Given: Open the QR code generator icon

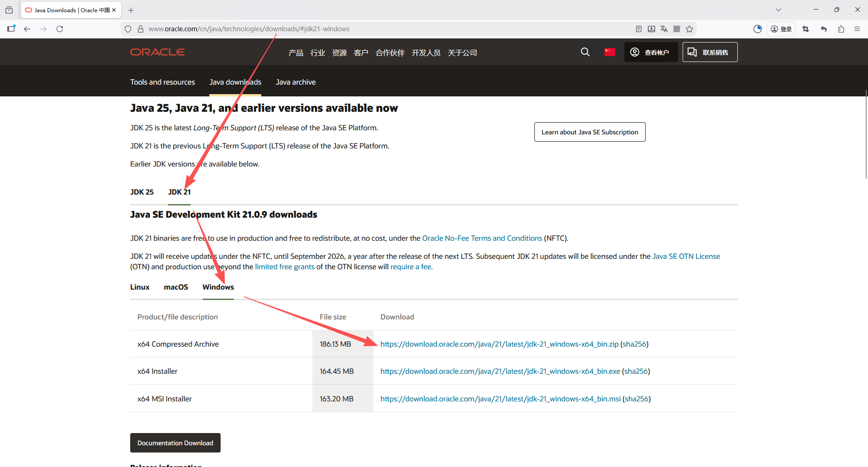Looking at the screenshot, I should 677,29.
